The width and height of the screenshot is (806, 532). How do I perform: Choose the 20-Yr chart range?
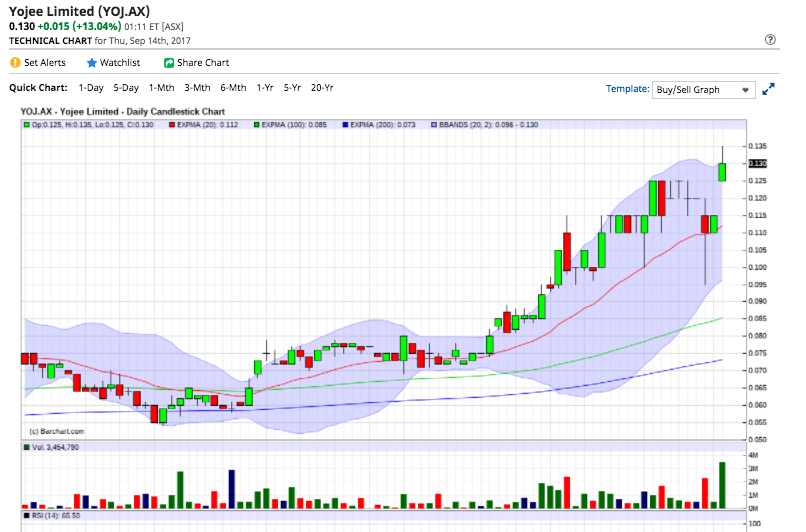322,88
